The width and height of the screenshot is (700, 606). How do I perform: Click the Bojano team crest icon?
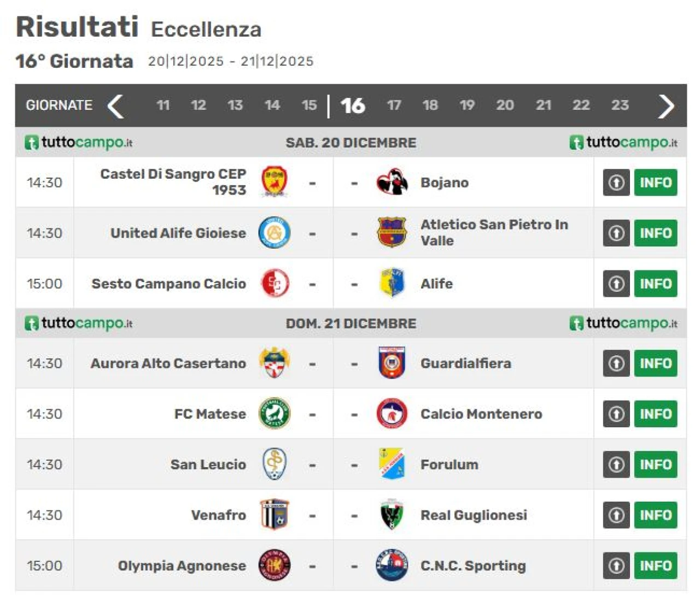click(392, 182)
